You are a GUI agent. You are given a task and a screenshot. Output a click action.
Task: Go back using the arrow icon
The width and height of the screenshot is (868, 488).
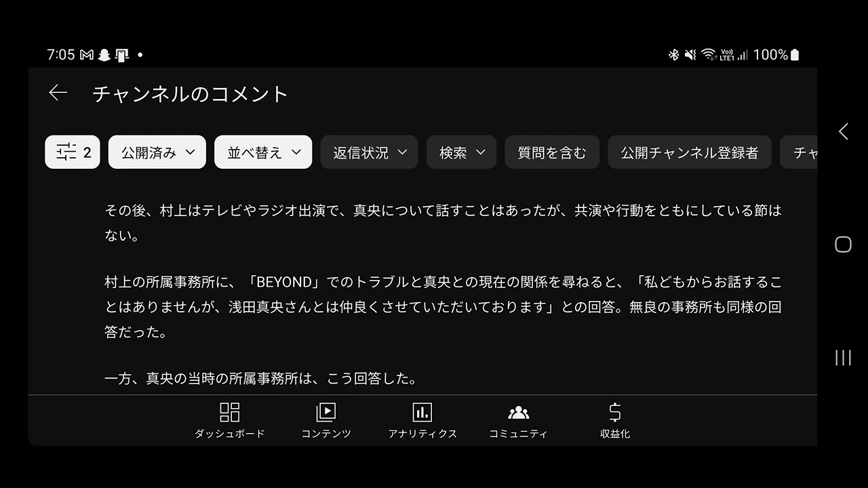point(58,93)
